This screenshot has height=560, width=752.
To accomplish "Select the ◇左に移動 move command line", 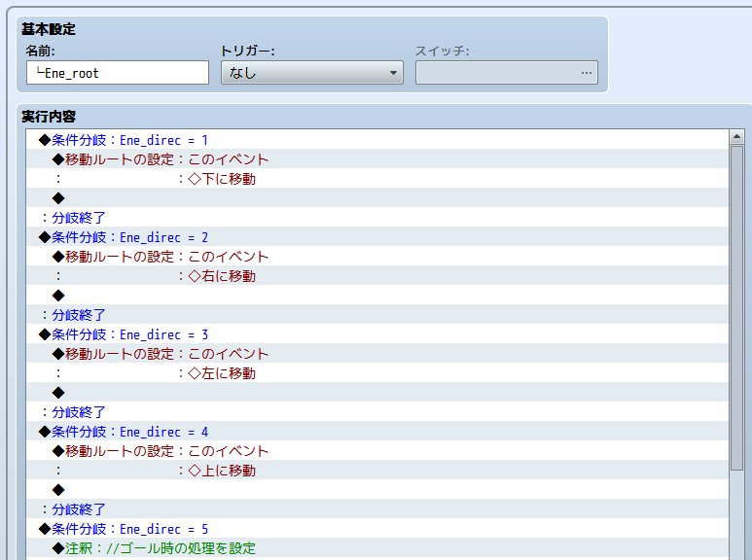I will pyautogui.click(x=377, y=373).
